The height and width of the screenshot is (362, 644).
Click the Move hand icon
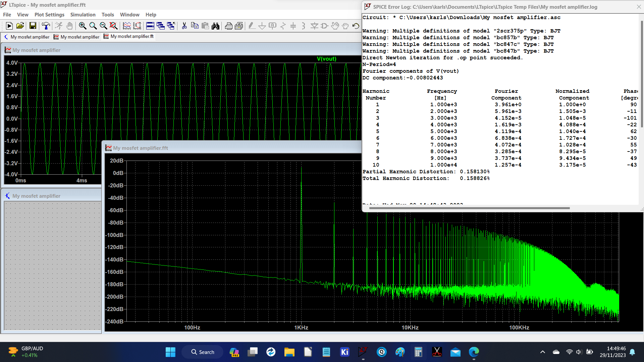coord(335,26)
